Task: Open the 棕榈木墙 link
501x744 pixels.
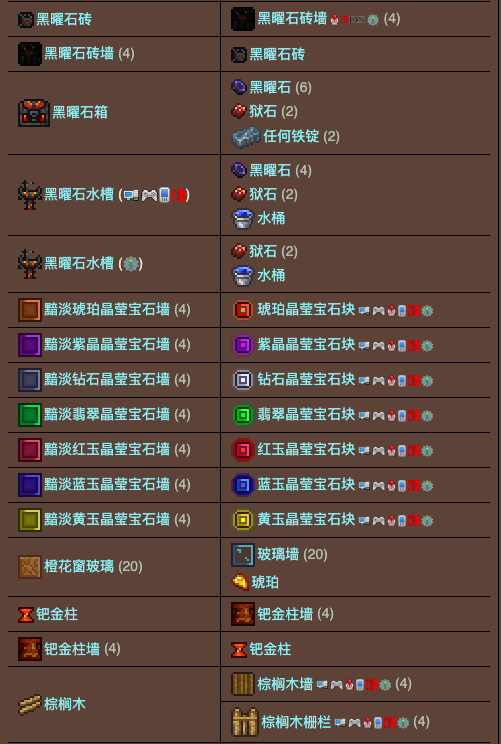Action: (x=285, y=684)
